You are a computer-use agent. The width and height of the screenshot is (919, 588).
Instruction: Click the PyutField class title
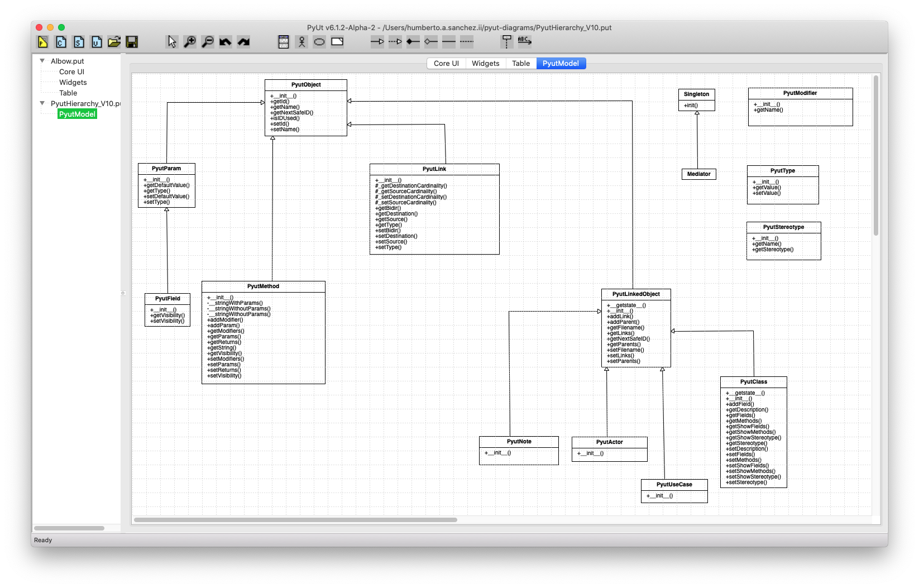167,299
